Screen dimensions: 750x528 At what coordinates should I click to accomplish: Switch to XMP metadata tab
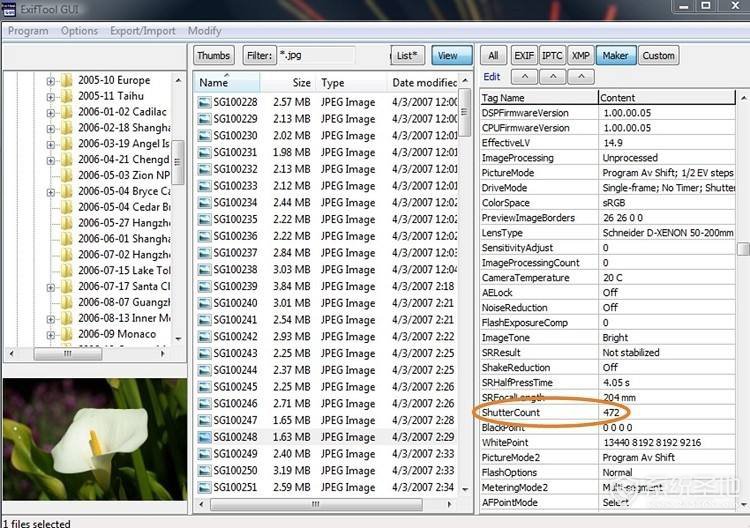point(581,55)
